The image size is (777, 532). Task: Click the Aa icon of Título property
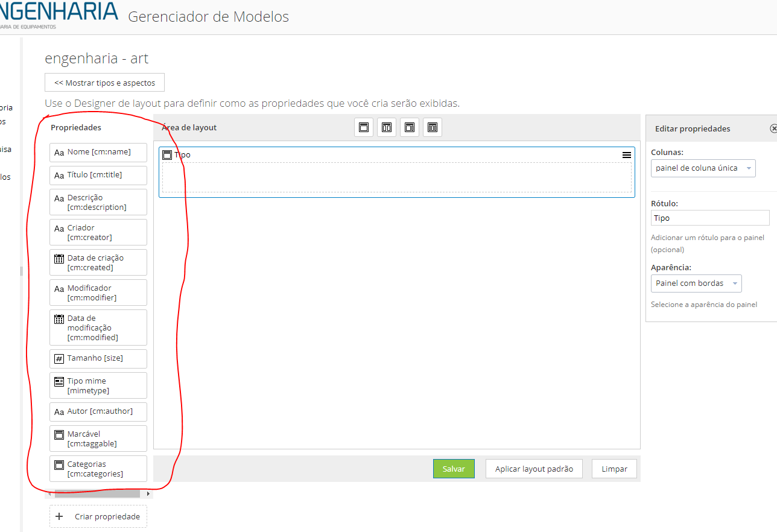pos(59,176)
